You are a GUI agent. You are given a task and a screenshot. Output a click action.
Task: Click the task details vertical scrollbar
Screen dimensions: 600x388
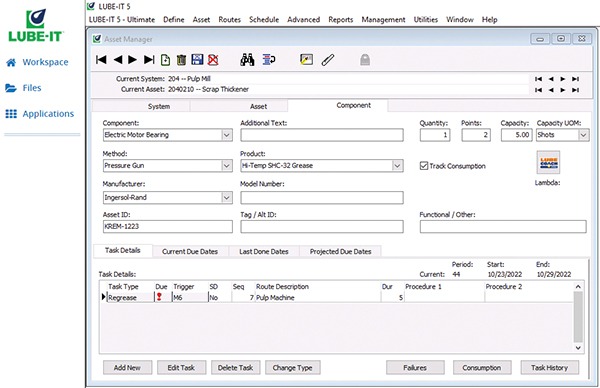pyautogui.click(x=578, y=317)
